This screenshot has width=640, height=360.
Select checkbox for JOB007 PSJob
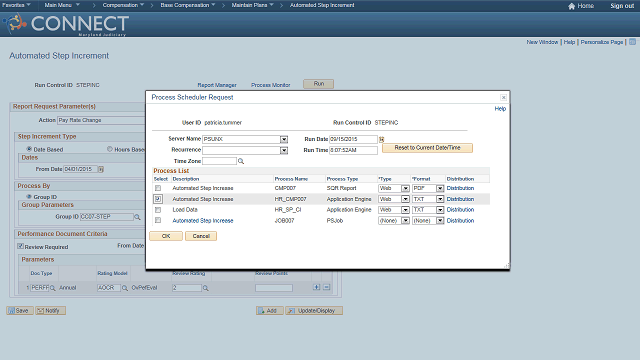[158, 220]
